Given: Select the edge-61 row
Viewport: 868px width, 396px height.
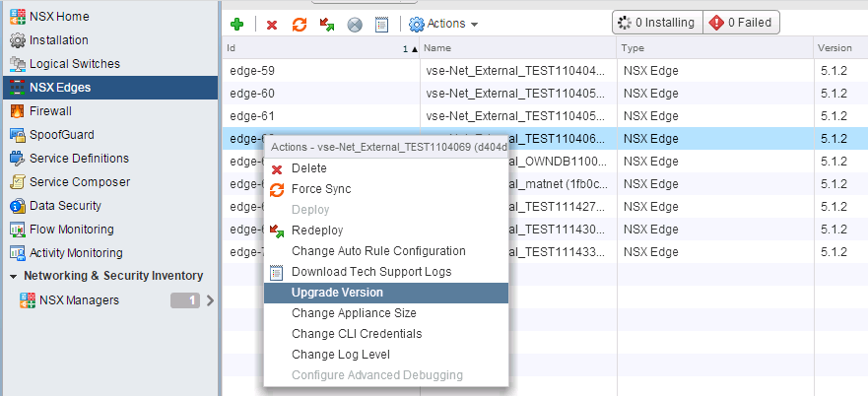Looking at the screenshot, I should (545, 116).
